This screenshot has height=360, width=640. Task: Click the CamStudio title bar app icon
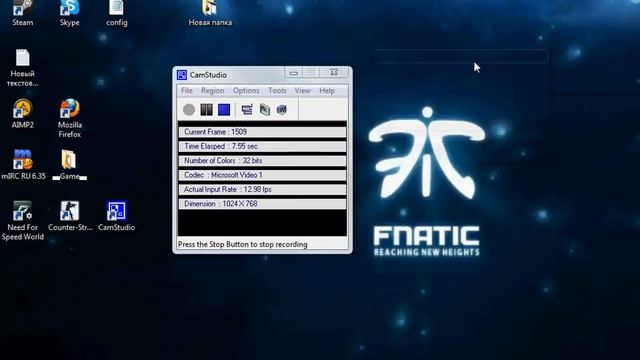[182, 75]
